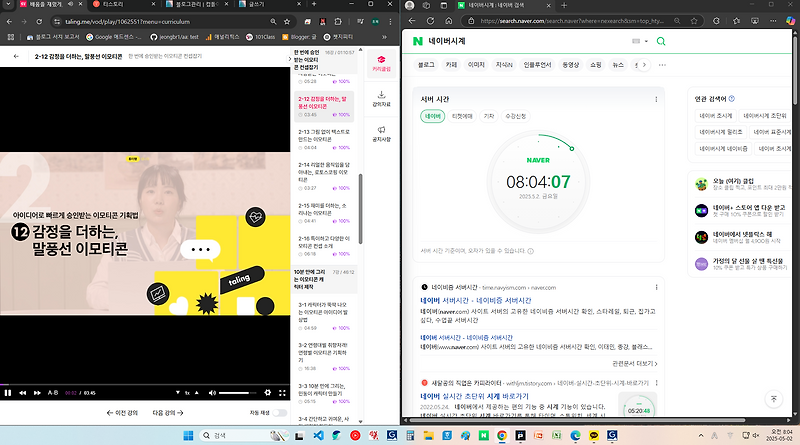
Task: Seek on the video progress bar
Action: [x=145, y=384]
